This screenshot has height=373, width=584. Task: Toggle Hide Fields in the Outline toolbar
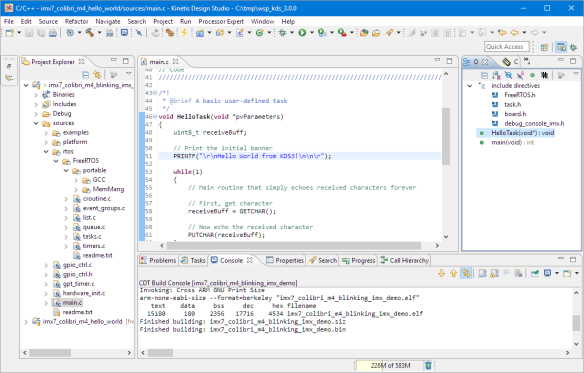508,75
